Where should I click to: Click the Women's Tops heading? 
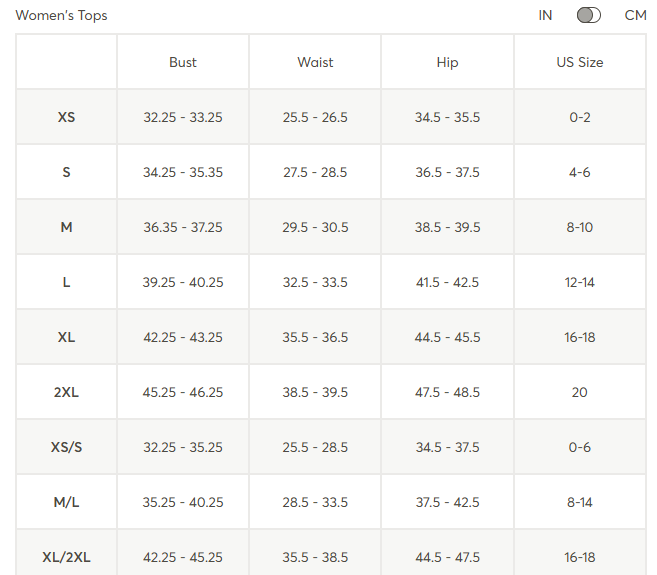point(62,16)
